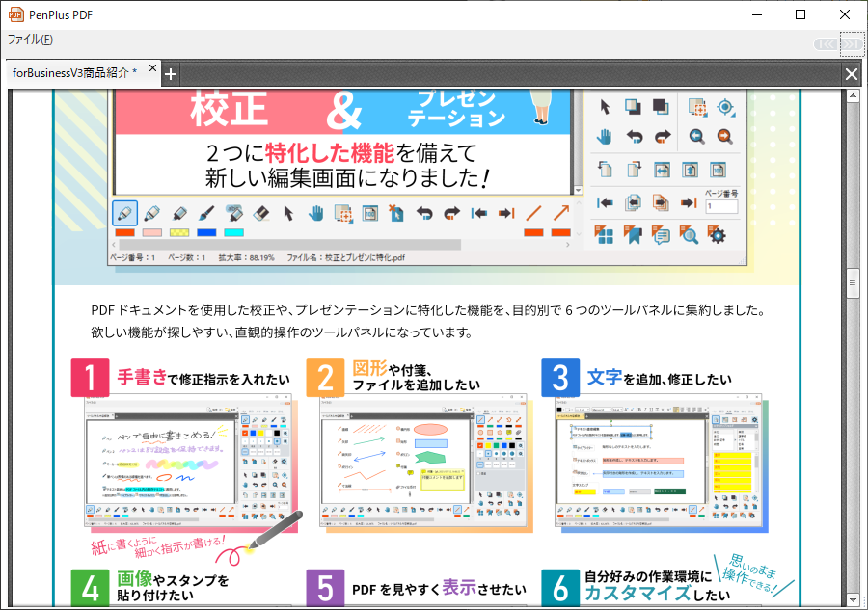Select the highlighted pen tool in the toolbar
Image resolution: width=868 pixels, height=610 pixels.
click(x=124, y=213)
